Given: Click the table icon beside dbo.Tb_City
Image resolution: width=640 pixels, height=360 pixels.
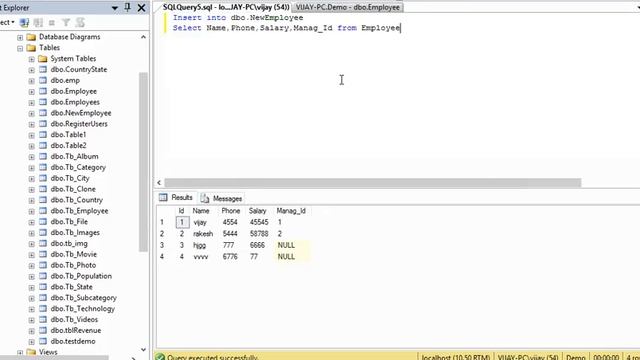Looking at the screenshot, I should (43, 178).
